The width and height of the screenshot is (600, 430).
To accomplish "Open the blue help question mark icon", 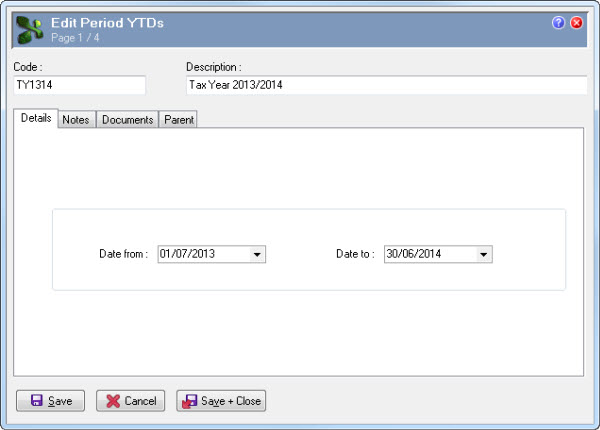I will point(558,23).
